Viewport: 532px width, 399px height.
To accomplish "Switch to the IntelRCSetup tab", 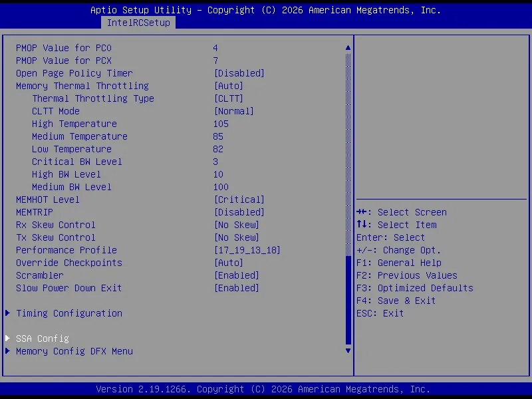I will click(x=138, y=23).
